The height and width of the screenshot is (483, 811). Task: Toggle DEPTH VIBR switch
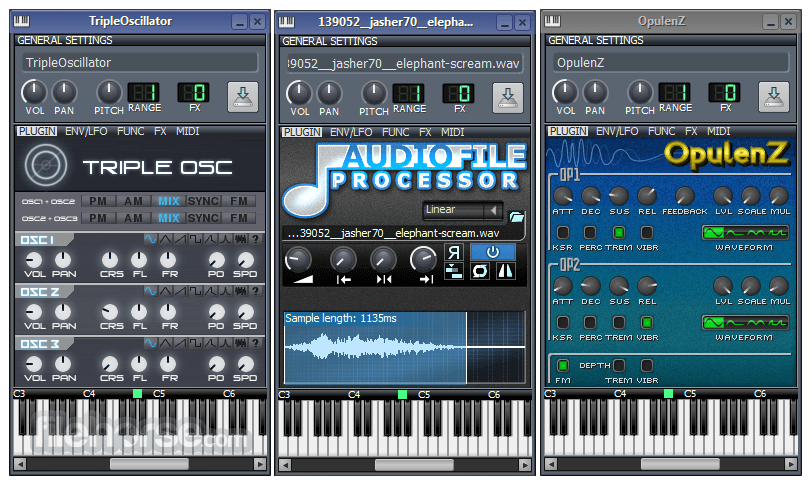click(x=647, y=366)
